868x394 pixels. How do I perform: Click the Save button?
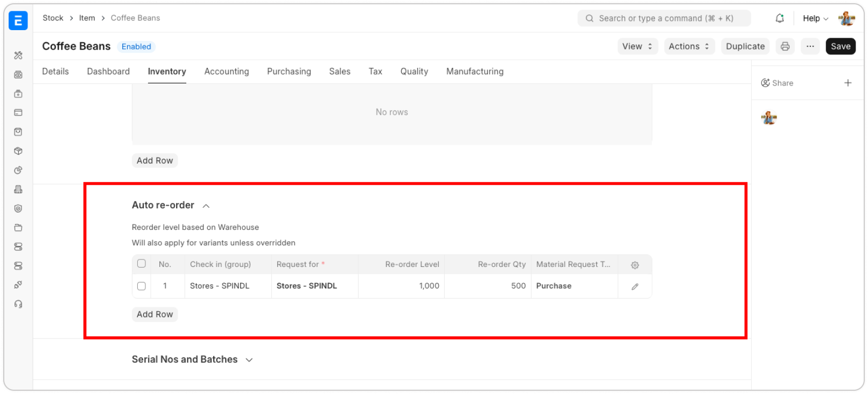[841, 46]
